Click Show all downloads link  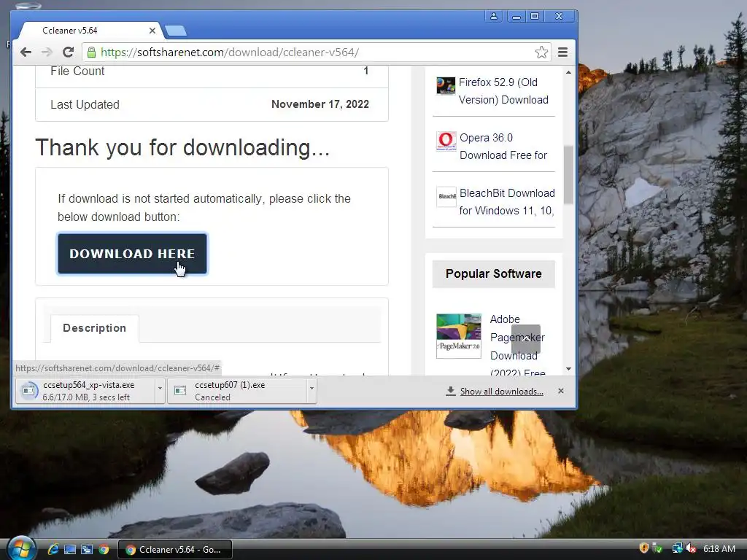point(501,392)
